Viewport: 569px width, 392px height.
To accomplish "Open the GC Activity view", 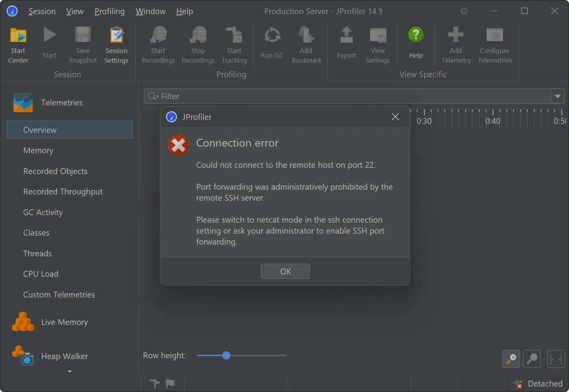I will tap(43, 212).
